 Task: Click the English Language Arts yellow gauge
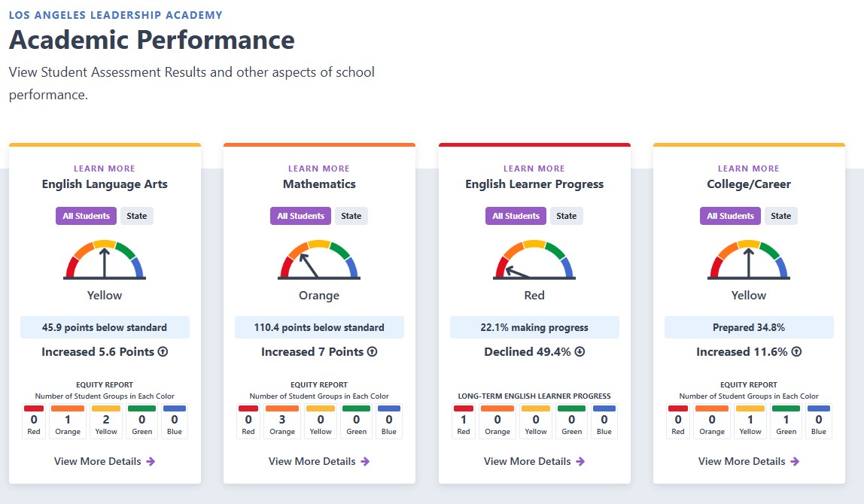pos(105,260)
